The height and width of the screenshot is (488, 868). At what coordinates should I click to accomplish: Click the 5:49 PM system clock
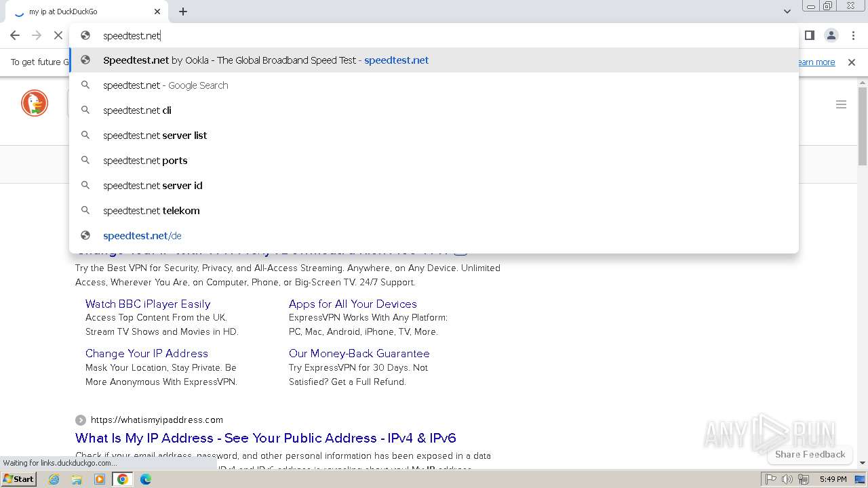[833, 479]
